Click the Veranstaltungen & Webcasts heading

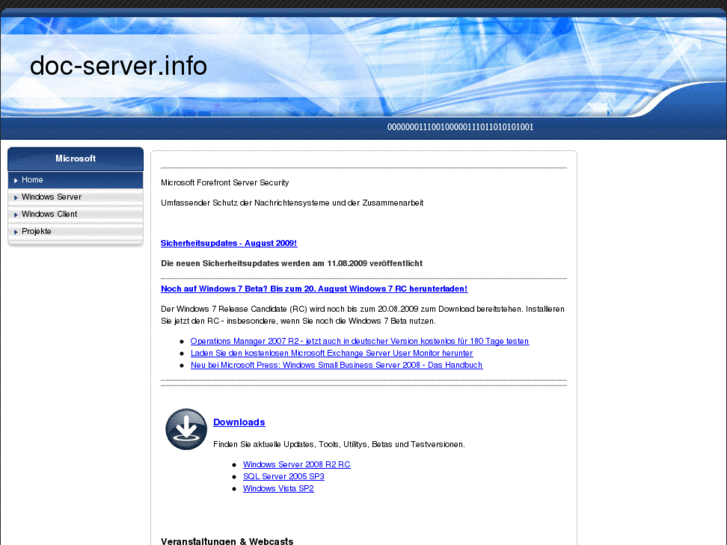[x=227, y=541]
